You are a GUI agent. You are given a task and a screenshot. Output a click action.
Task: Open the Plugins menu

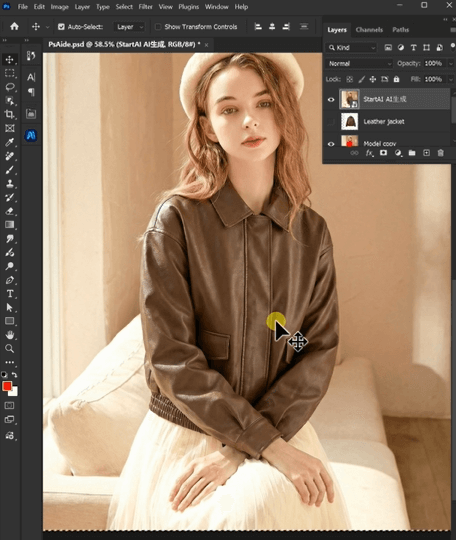tap(188, 7)
